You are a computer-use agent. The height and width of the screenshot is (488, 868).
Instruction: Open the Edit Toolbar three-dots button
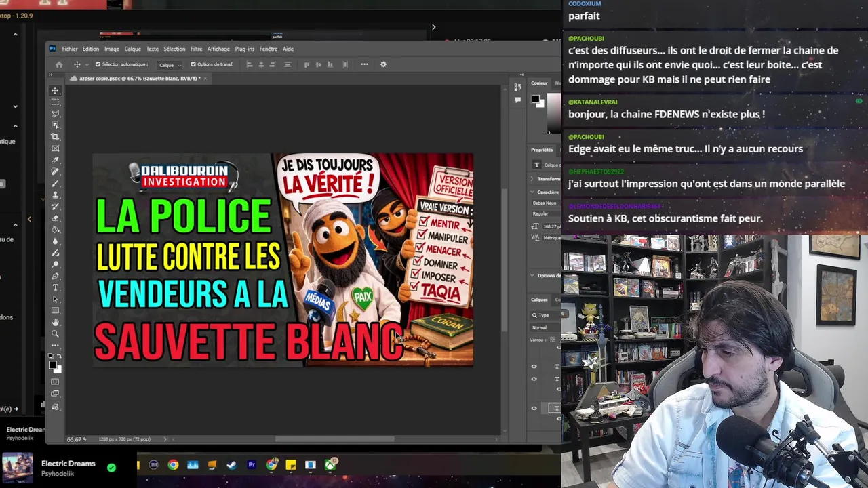point(56,346)
